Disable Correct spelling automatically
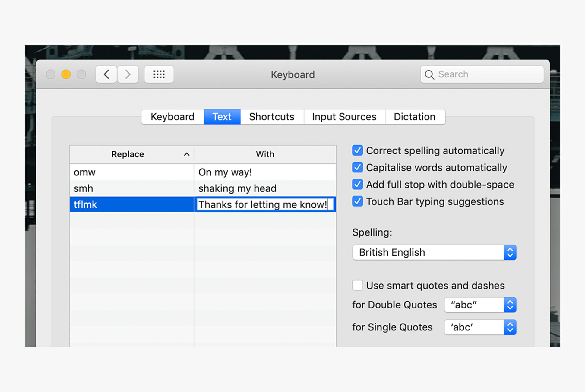 [358, 150]
